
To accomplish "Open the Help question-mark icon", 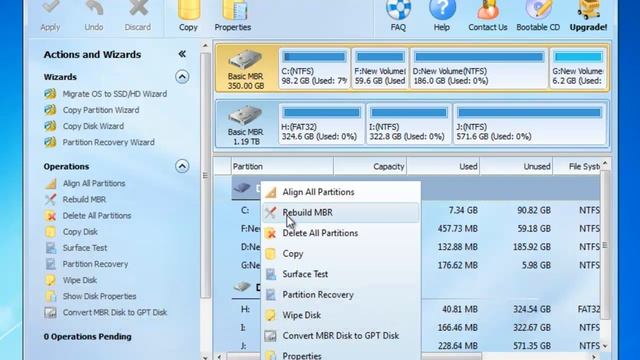I will 442,9.
